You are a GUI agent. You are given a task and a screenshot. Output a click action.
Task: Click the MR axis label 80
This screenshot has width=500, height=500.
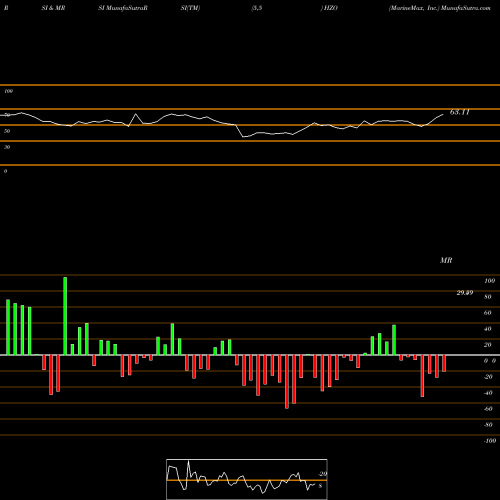point(488,297)
